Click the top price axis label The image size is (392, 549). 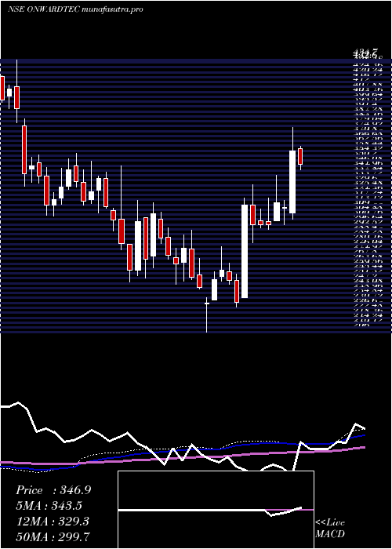pyautogui.click(x=366, y=54)
